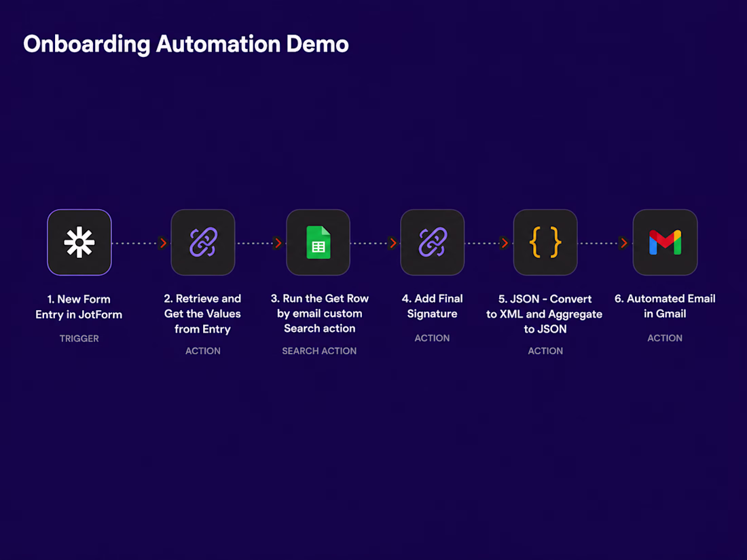Select "5. JSON - Convert to XML and Aggregate to JSON"
The height and width of the screenshot is (560, 747).
(x=545, y=314)
